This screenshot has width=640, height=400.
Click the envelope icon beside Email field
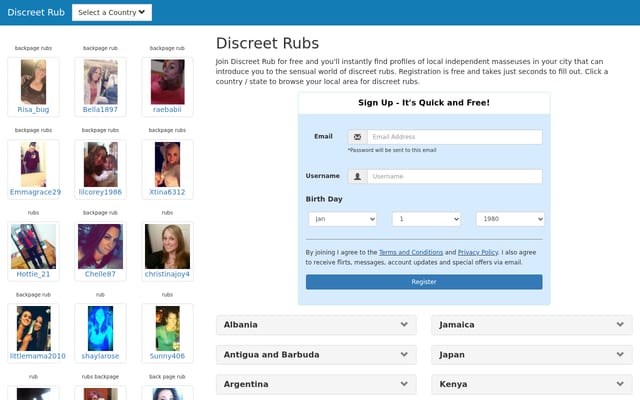tap(357, 137)
